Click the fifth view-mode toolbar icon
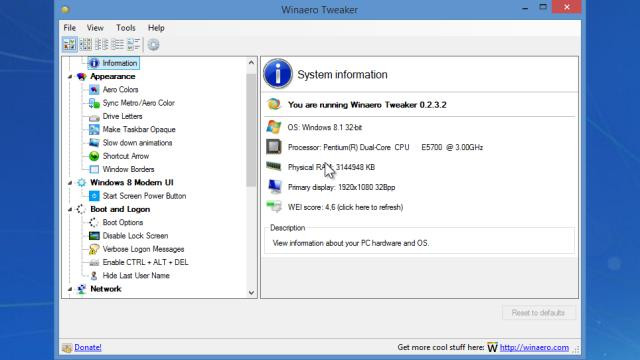Screen dimensions: 640x360 click(133, 44)
